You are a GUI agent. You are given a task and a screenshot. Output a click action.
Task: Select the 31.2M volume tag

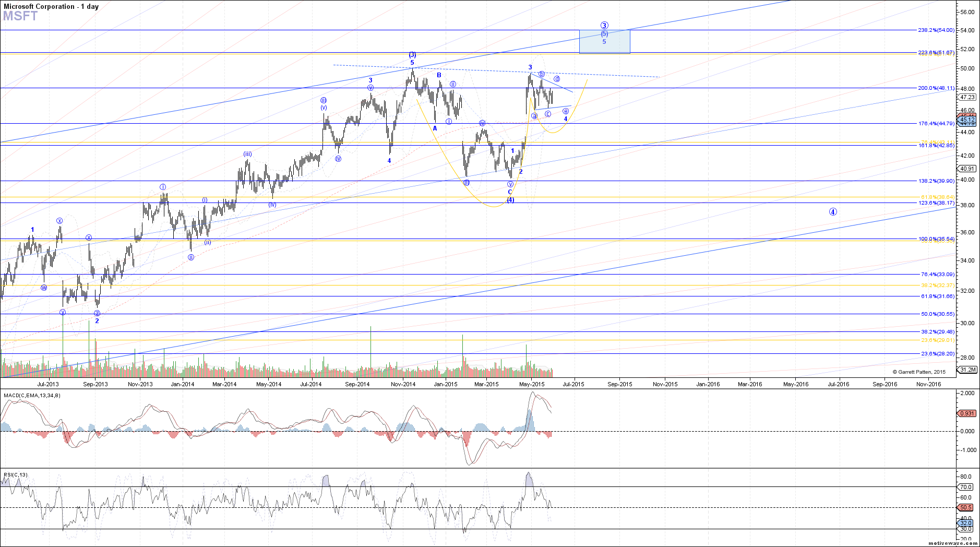[967, 370]
